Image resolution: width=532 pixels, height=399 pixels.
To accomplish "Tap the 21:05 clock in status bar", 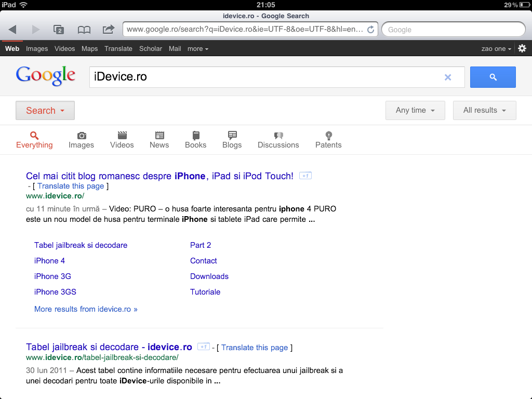I will coord(266,5).
